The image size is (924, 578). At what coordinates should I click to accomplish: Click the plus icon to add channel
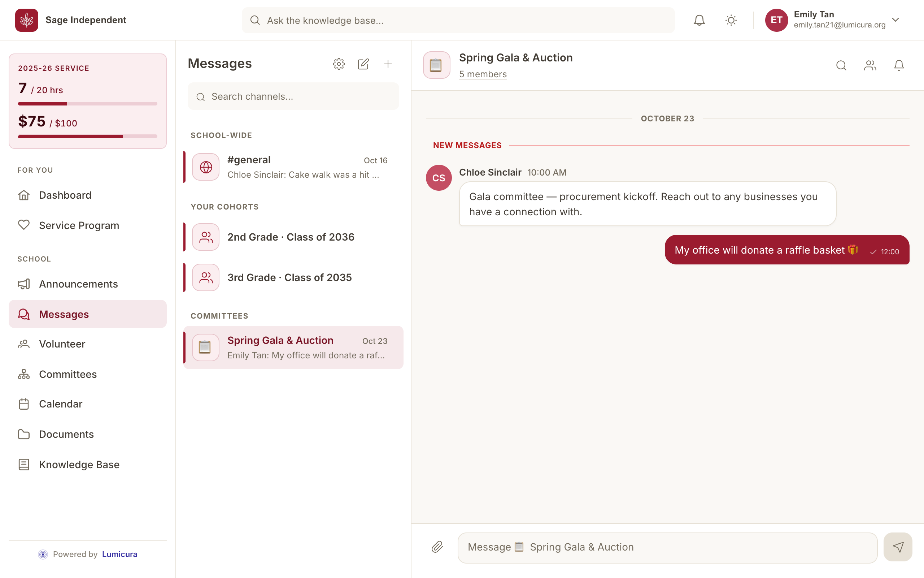point(388,64)
